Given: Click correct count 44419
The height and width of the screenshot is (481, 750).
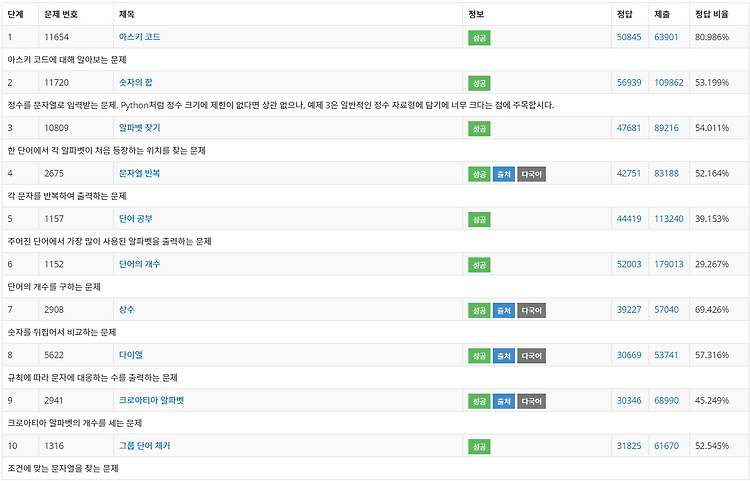Looking at the screenshot, I should tap(629, 219).
